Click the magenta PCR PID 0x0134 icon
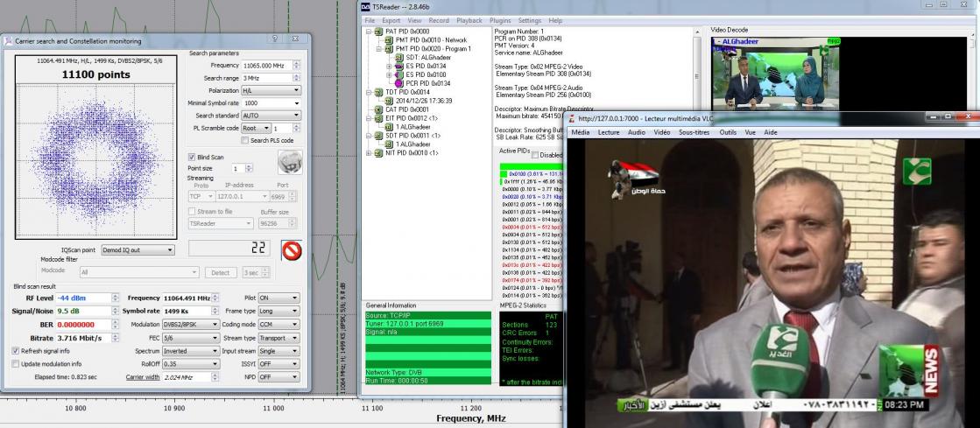Screen dimensions: 980x428 click(x=399, y=83)
